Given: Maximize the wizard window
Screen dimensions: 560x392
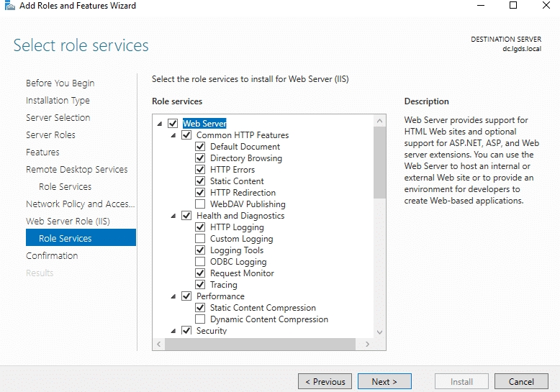Looking at the screenshot, I should (x=513, y=6).
